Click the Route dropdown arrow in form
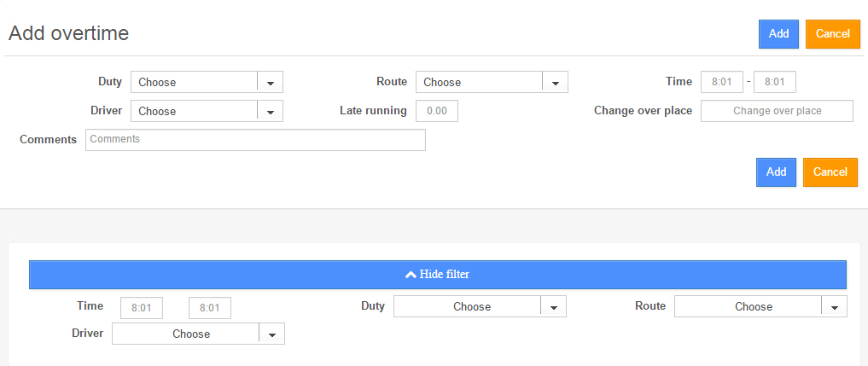 pyautogui.click(x=555, y=82)
